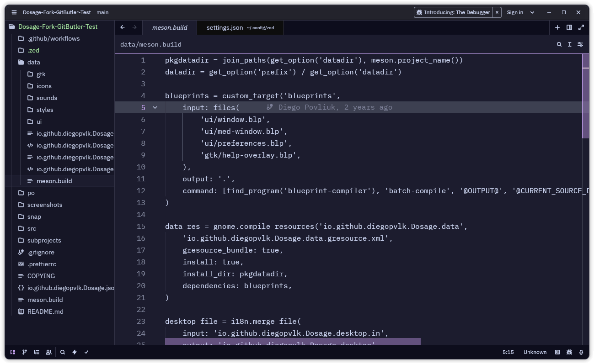Open the user menu chevron beside Sign in
Image resolution: width=594 pixels, height=364 pixels.
click(532, 12)
